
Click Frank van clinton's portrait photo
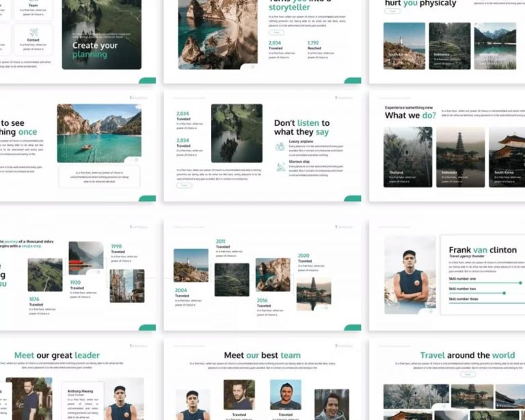point(409,274)
